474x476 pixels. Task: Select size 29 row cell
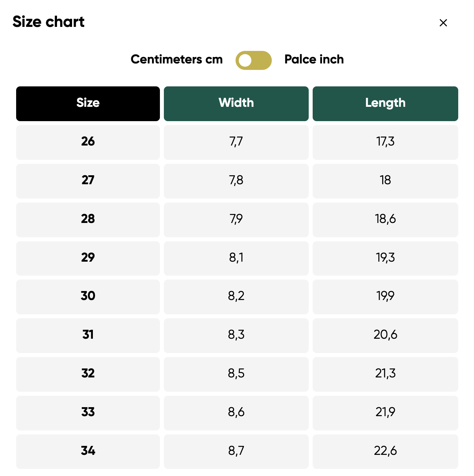click(x=88, y=258)
